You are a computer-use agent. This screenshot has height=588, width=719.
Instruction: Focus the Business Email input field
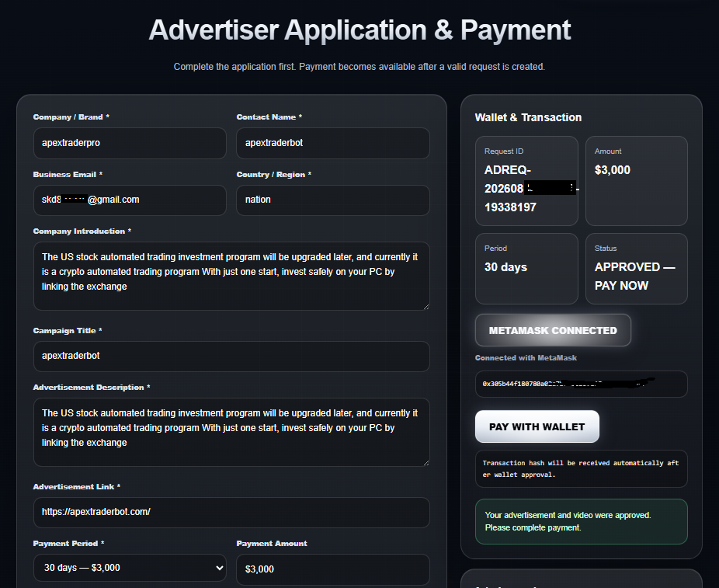130,200
